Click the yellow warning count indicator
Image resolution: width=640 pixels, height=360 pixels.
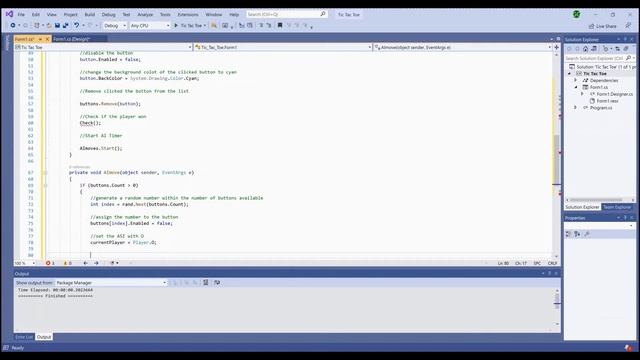(67, 263)
